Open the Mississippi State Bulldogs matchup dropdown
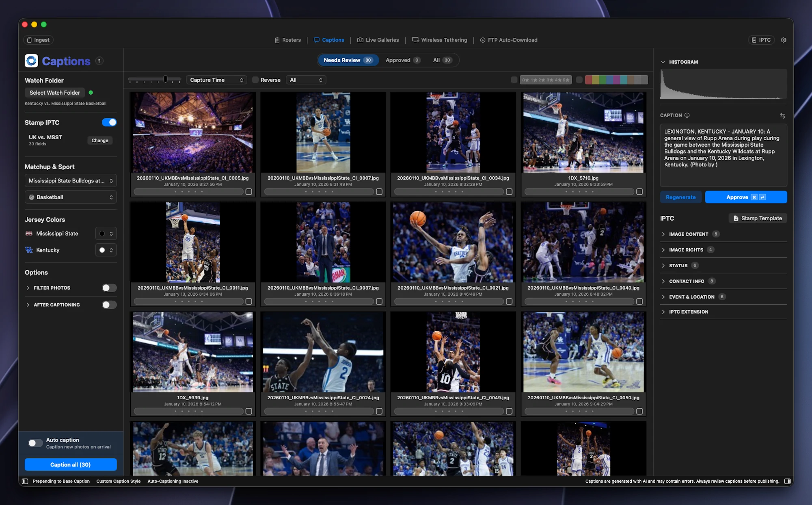The height and width of the screenshot is (505, 812). 71,181
